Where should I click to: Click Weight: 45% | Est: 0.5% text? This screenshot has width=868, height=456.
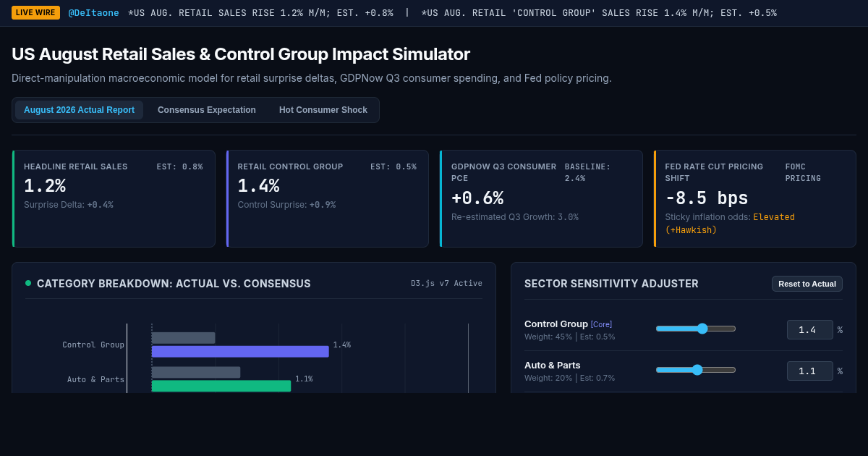point(569,337)
